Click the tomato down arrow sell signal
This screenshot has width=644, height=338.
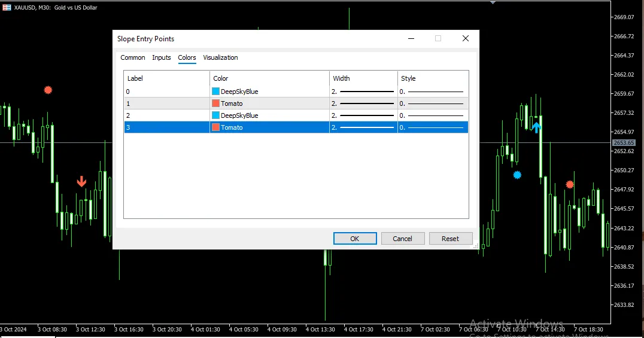(x=81, y=181)
